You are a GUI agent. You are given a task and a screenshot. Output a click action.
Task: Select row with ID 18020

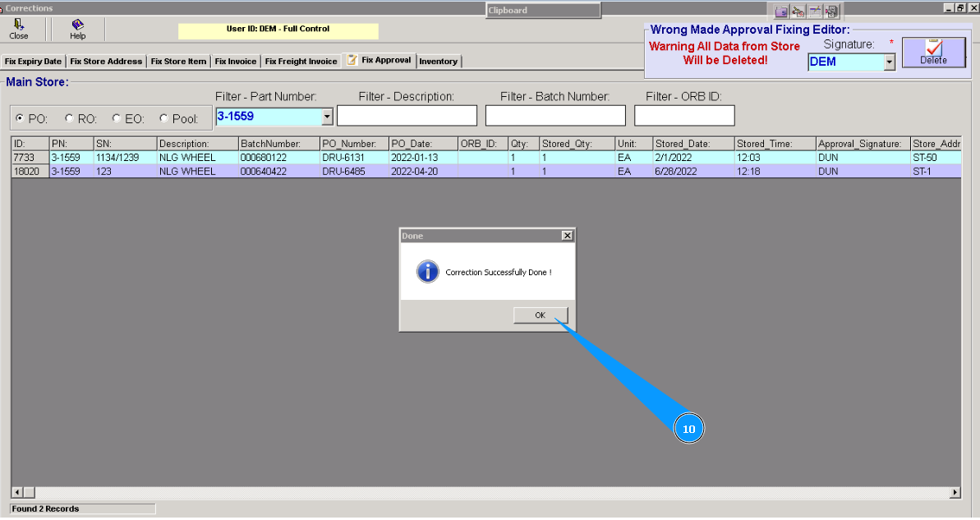[x=485, y=171]
